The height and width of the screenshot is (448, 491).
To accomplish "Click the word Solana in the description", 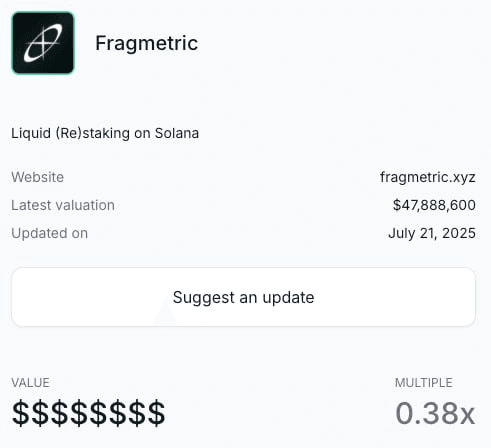I will 177,133.
